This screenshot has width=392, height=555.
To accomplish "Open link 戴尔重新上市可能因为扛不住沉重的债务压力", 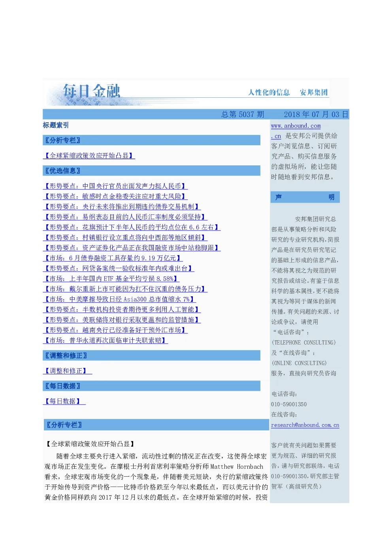I will pos(125,289).
